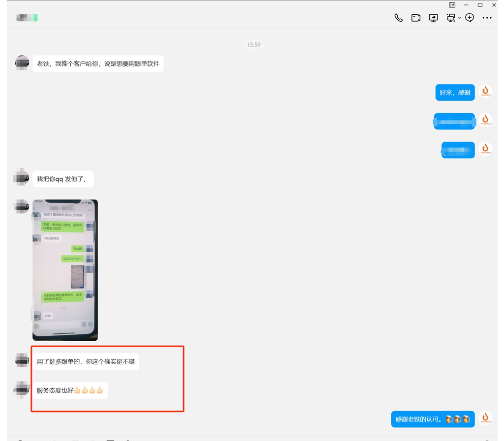Click flame avatar next to "感谢老铁的认可"
Viewport: 504px width, 441px height.
[x=485, y=418]
